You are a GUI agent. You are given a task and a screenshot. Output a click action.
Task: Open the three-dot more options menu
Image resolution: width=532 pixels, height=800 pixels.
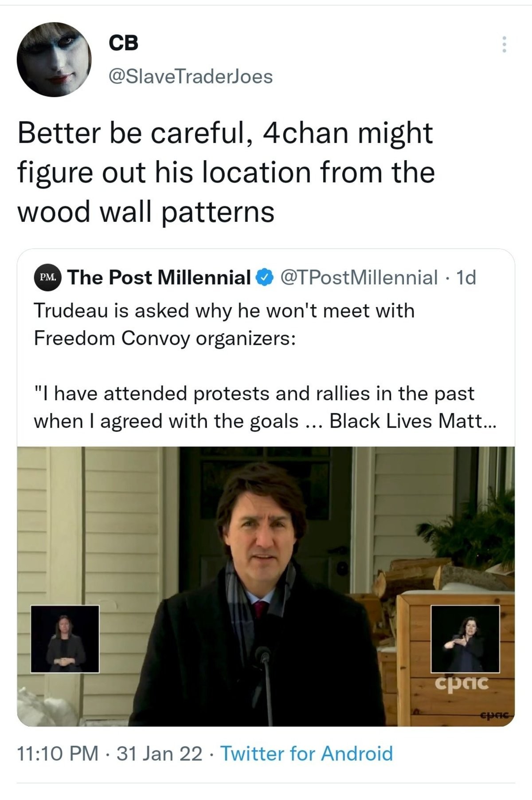(x=504, y=44)
